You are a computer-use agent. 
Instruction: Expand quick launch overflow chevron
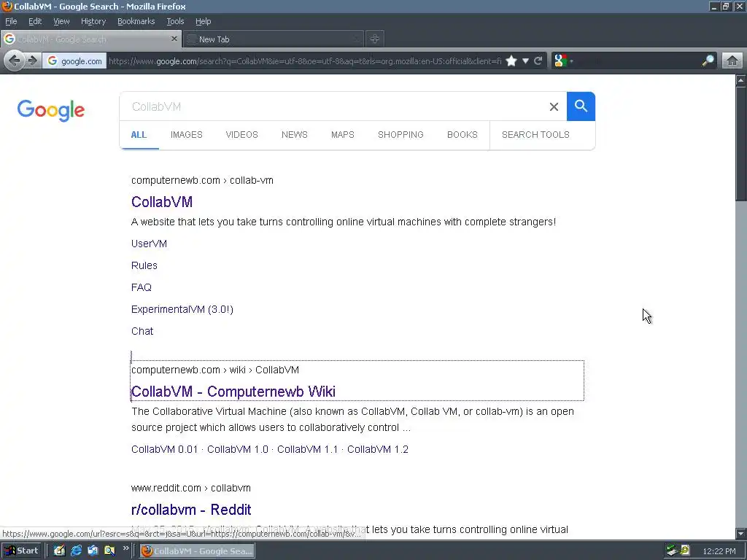coord(125,548)
